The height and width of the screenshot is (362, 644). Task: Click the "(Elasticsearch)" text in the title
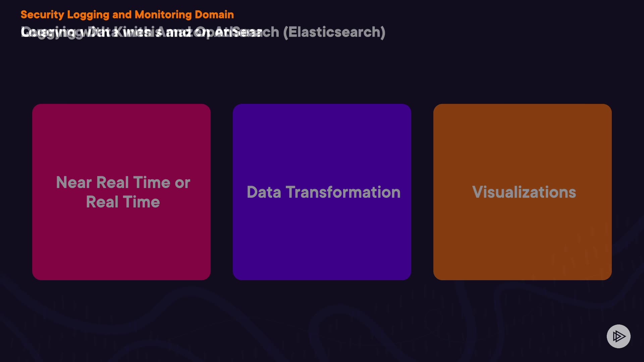(x=334, y=32)
